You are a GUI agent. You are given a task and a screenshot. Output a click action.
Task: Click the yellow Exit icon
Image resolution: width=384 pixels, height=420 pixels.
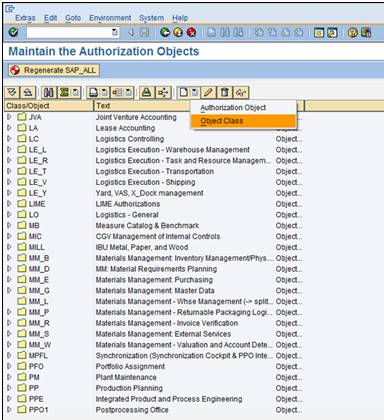[178, 32]
